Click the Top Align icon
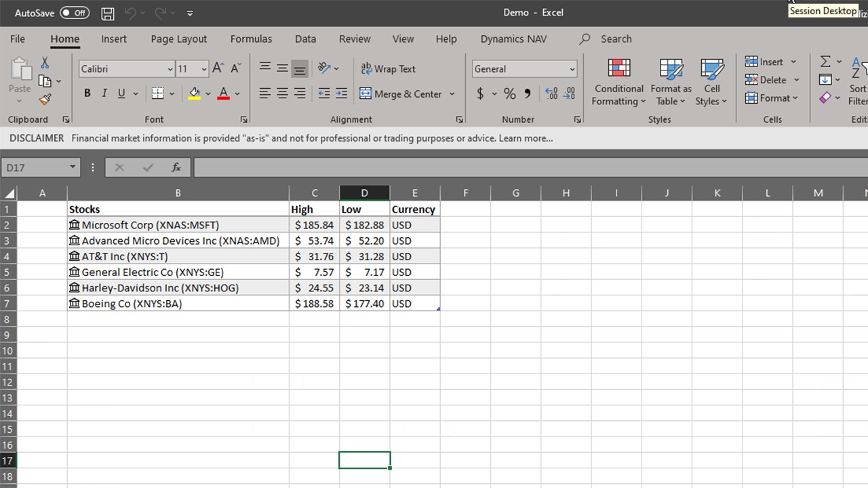This screenshot has height=488, width=868. point(265,67)
